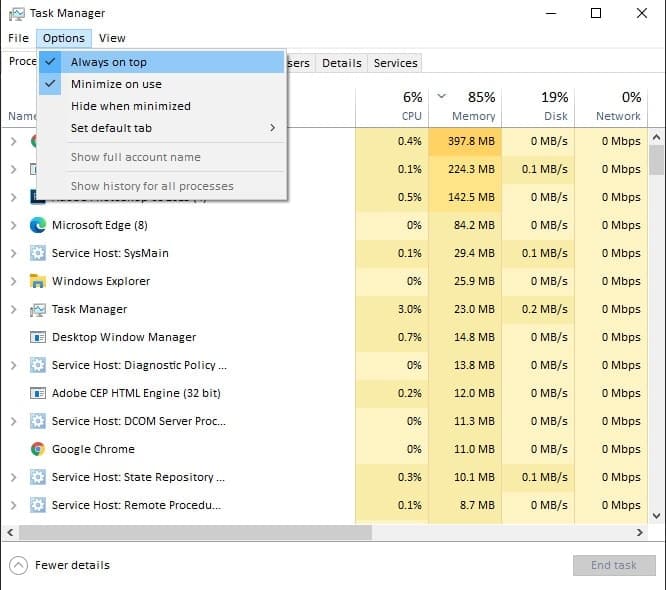Click the Microsoft Edge process icon
Image resolution: width=666 pixels, height=590 pixels.
pos(38,225)
